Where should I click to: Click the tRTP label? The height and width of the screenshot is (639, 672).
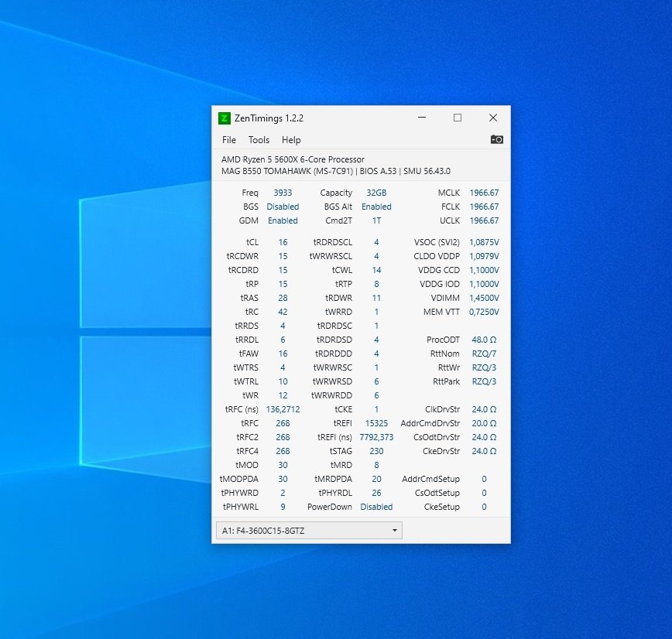click(x=344, y=284)
